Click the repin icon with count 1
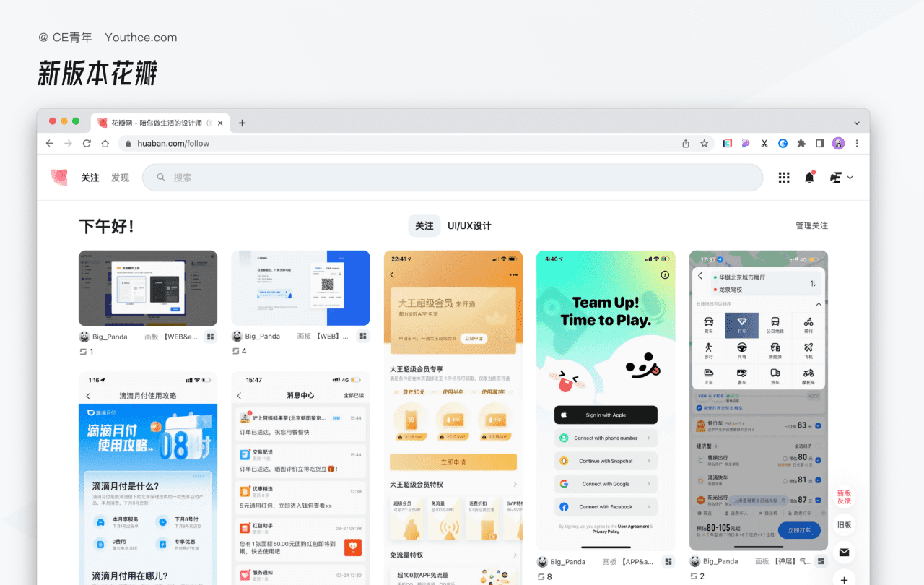 point(83,352)
